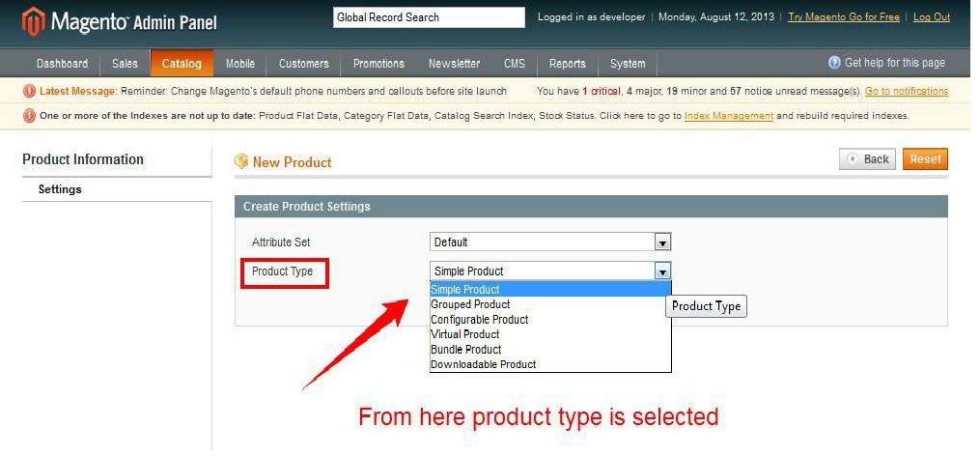The height and width of the screenshot is (456, 980).
Task: Click the Attribute Set field label
Action: coord(281,242)
